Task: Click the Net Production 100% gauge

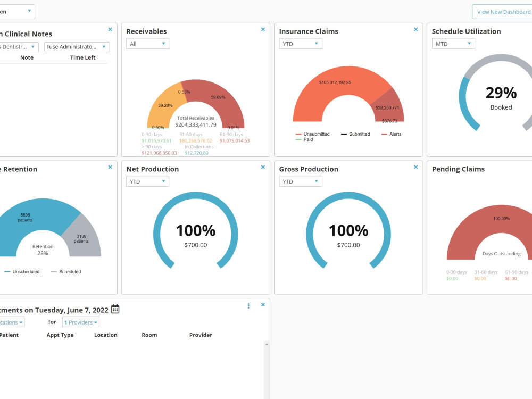Action: point(196,231)
